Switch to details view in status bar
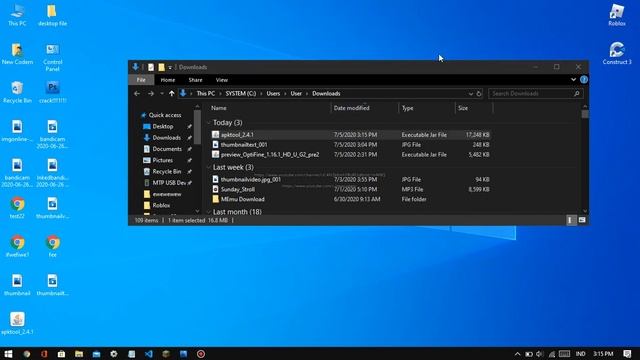Screen dimensions: 640x360 [570, 220]
